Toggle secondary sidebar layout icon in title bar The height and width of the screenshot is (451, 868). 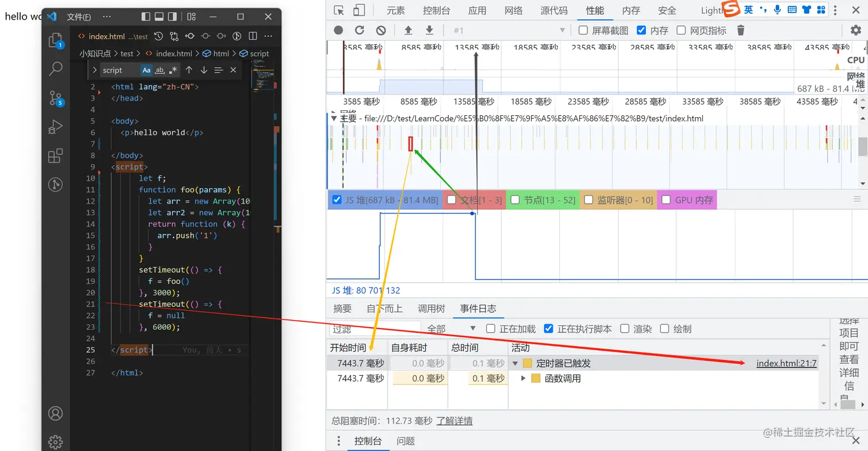(x=173, y=17)
